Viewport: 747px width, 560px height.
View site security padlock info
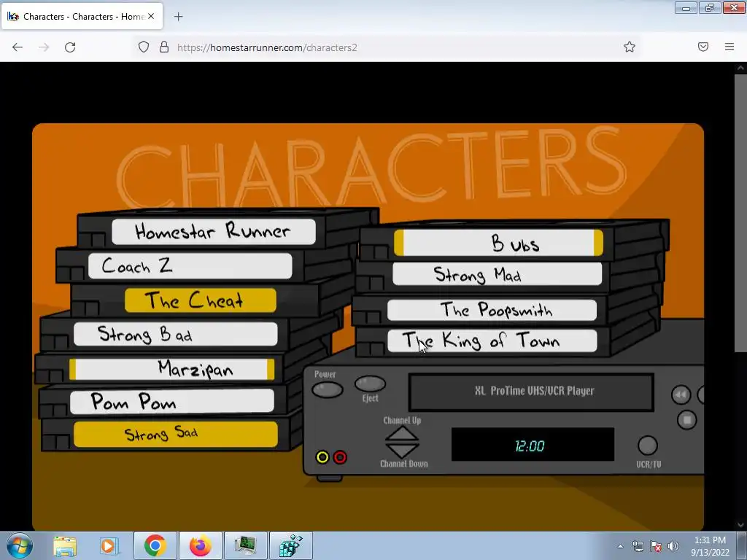pos(164,47)
